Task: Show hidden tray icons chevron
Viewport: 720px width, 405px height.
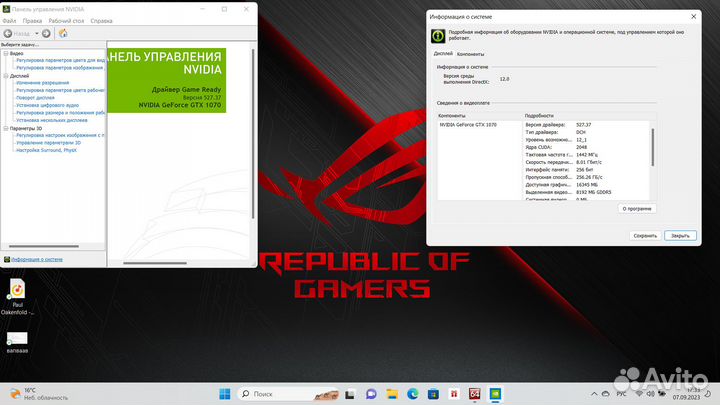Action: pyautogui.click(x=594, y=394)
